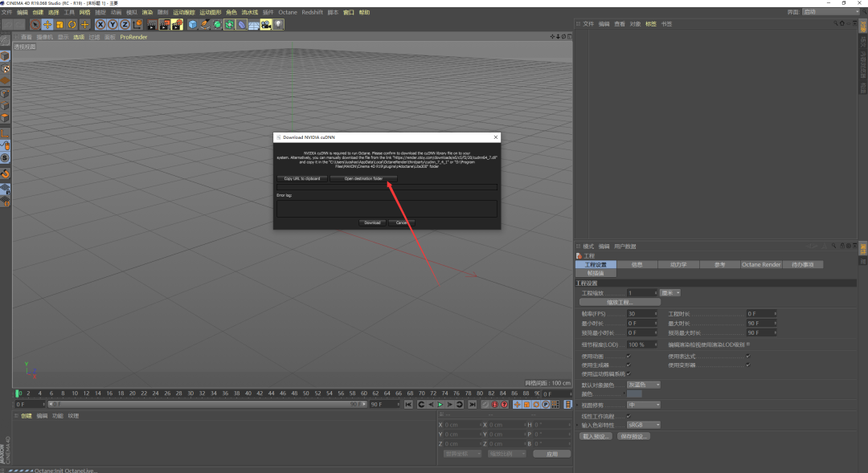The height and width of the screenshot is (473, 868).
Task: Click the coordinate system icon
Action: (137, 24)
